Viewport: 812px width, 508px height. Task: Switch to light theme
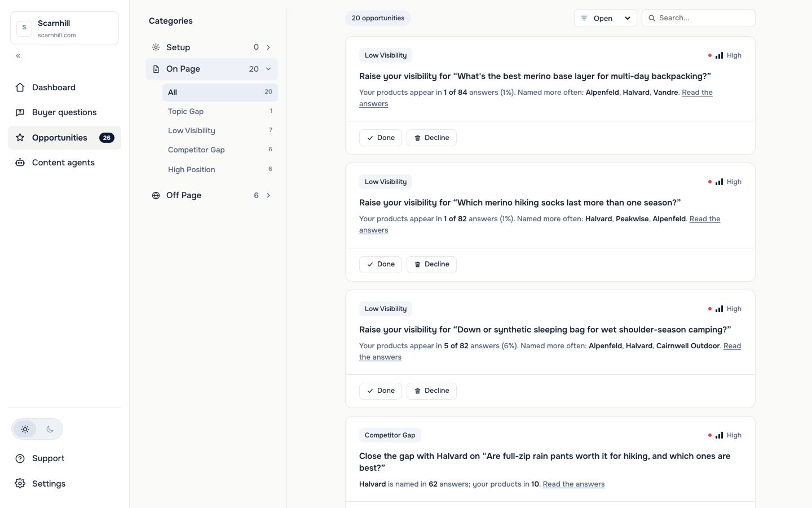(x=25, y=429)
